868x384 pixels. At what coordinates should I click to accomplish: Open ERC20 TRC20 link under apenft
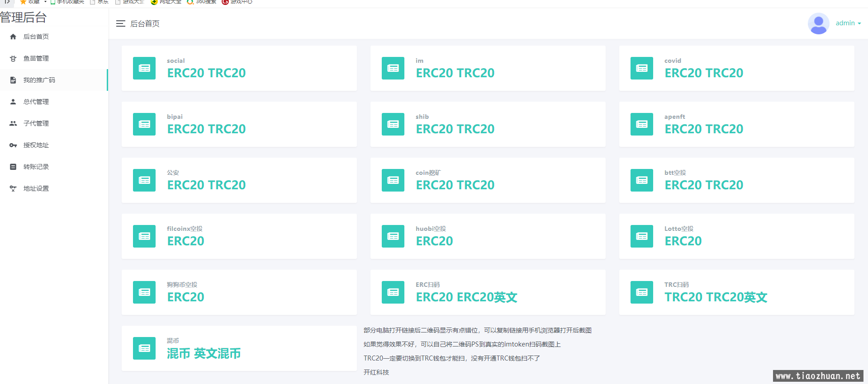704,129
